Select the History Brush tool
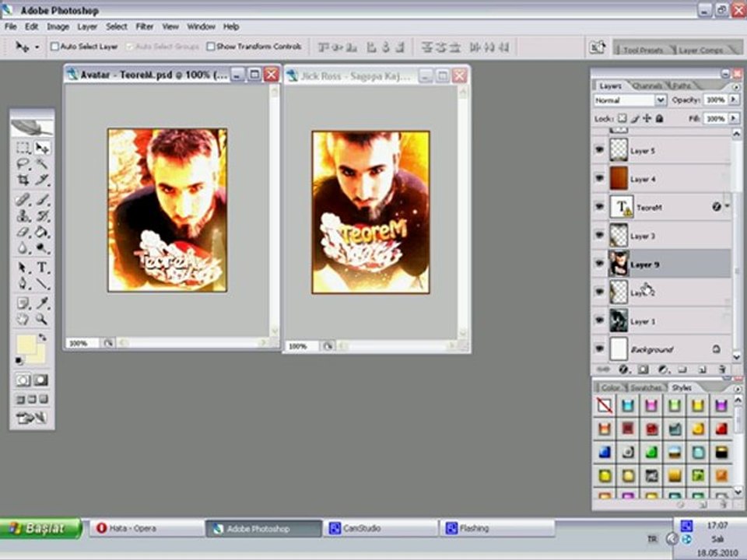The height and width of the screenshot is (560, 747). [42, 215]
